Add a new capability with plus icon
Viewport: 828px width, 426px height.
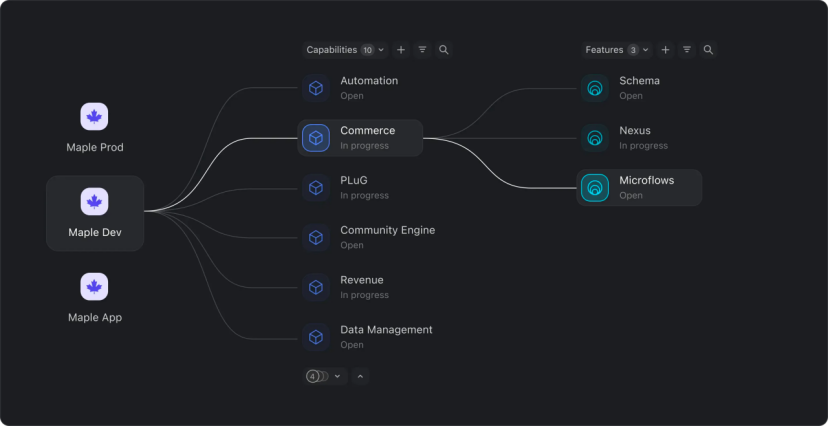(x=401, y=50)
